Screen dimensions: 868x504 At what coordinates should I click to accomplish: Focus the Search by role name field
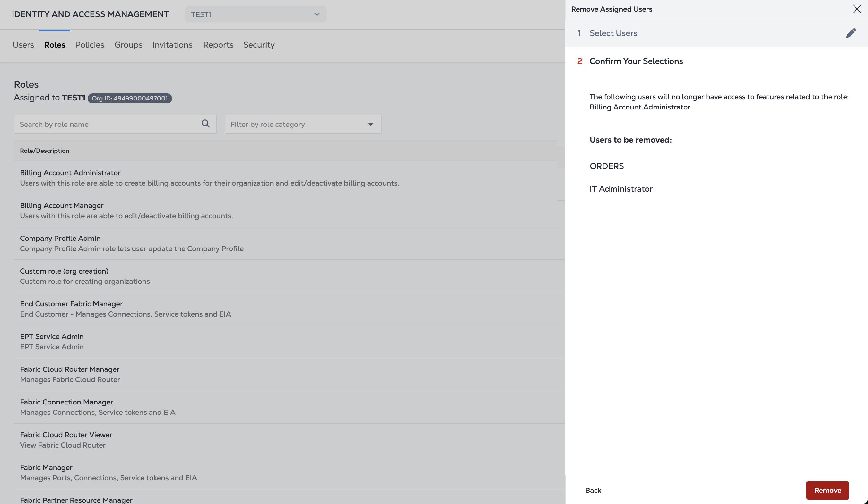coord(115,124)
